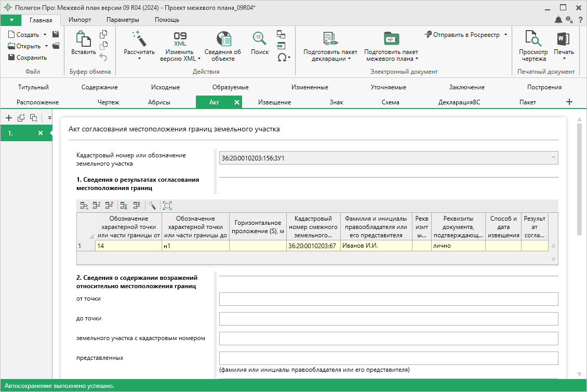Open the Чертеж section tab

coord(109,102)
